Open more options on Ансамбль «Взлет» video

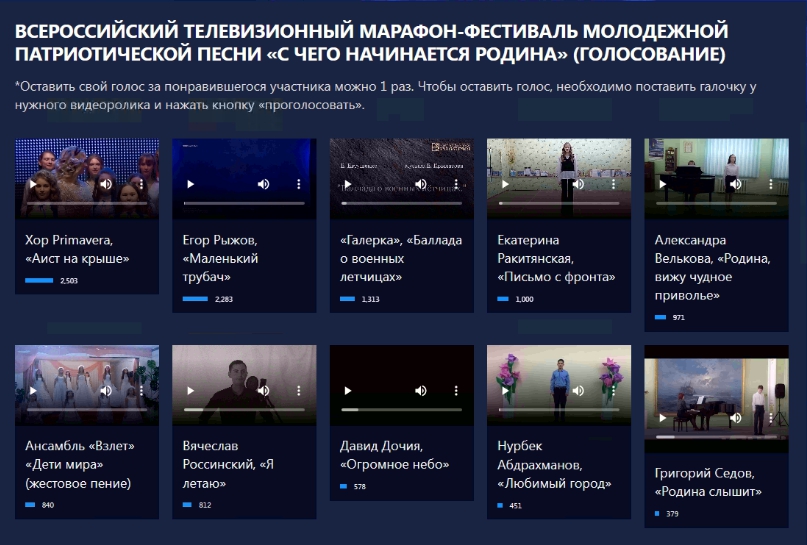click(141, 391)
